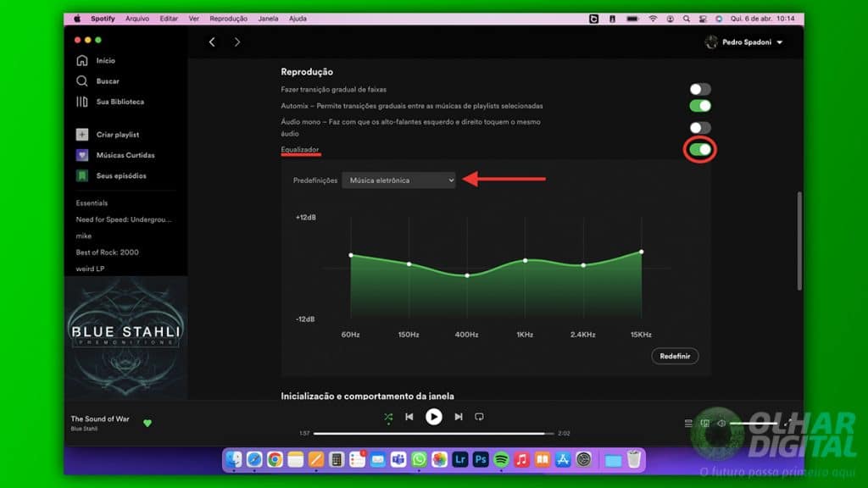
Task: Click the 15KHz equalizer band point
Action: tap(642, 252)
